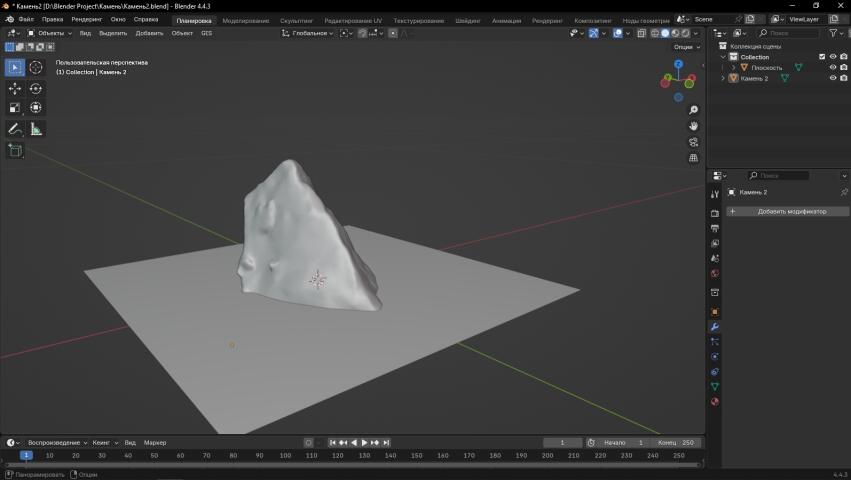The height and width of the screenshot is (480, 851).
Task: Open the pivot point dropdown
Action: click(x=346, y=33)
